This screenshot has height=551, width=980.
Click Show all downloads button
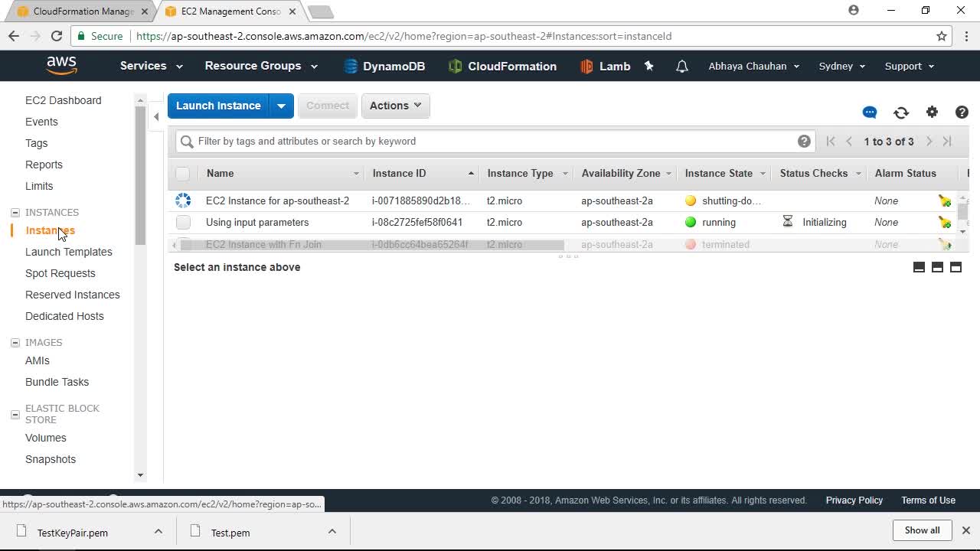click(x=922, y=530)
